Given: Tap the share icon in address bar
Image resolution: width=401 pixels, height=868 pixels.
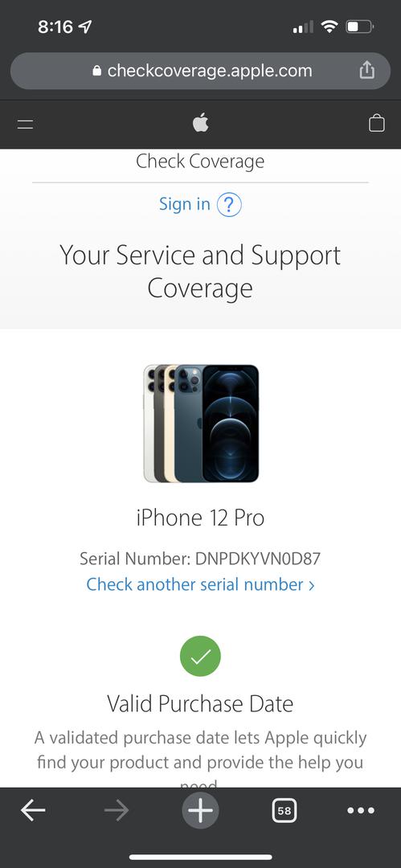Looking at the screenshot, I should 367,70.
